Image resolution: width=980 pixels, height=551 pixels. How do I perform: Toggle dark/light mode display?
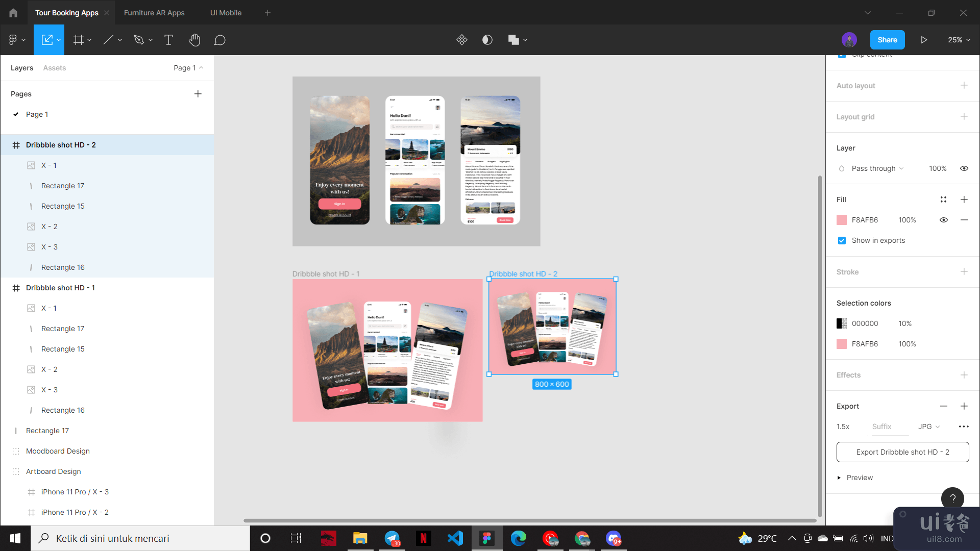487,40
